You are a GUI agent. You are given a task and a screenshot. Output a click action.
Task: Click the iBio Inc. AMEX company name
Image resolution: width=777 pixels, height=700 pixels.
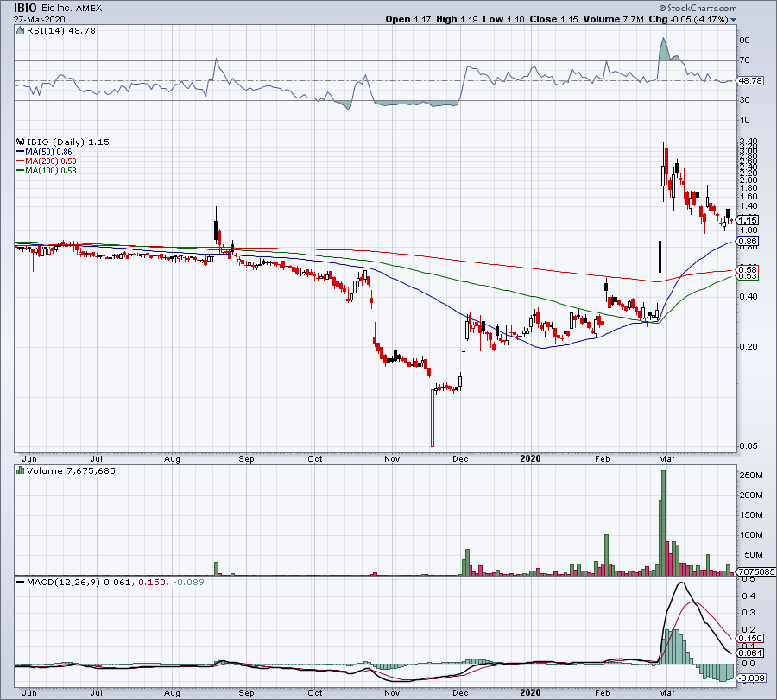click(x=69, y=9)
